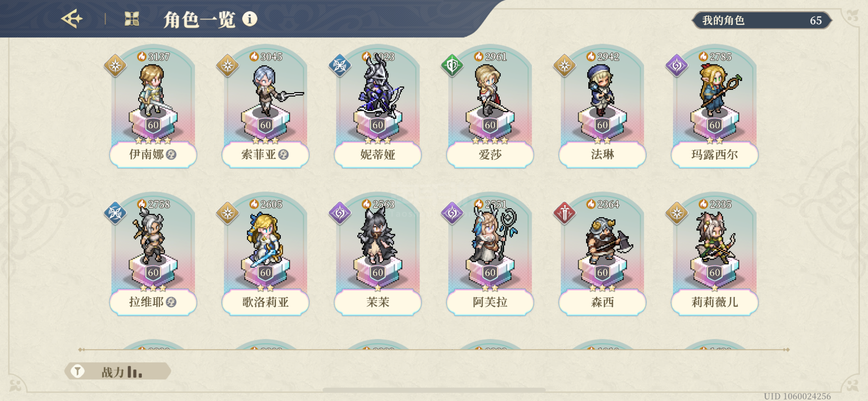Open the 歌洛莉亚 name label
This screenshot has height=401, width=868.
tap(265, 302)
